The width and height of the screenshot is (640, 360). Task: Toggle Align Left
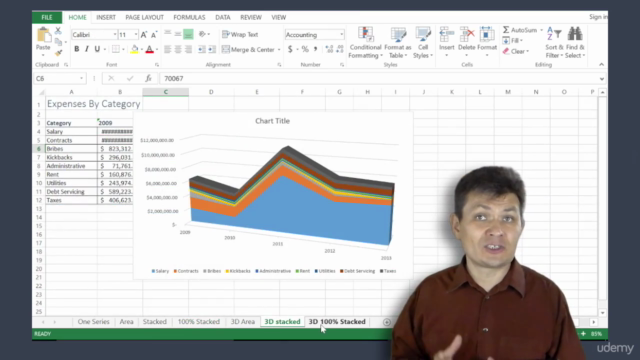167,49
